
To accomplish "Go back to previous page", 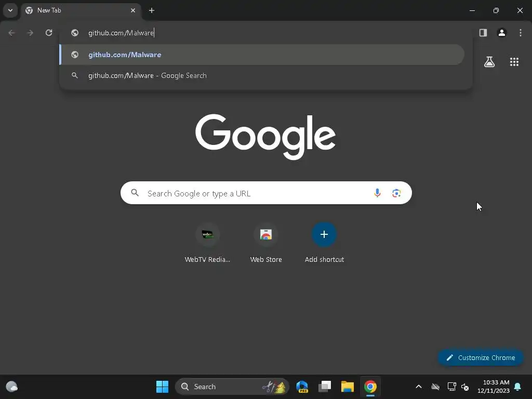I will [11, 33].
